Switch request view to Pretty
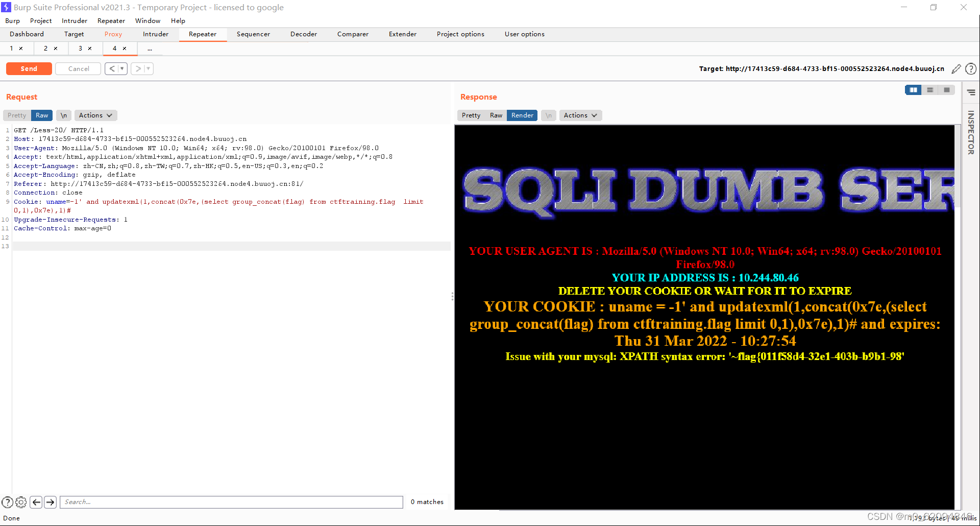This screenshot has width=980, height=526. point(17,115)
